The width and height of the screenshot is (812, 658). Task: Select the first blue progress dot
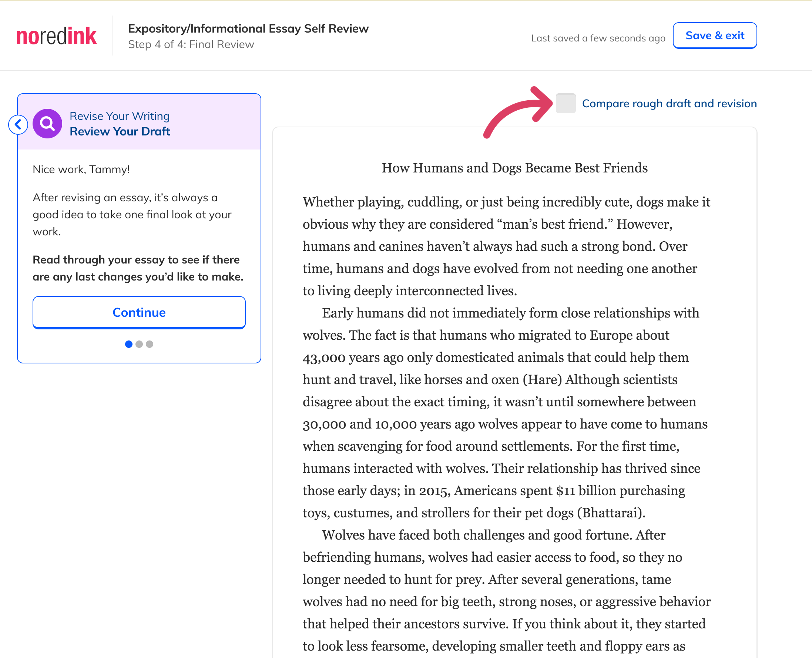(128, 344)
